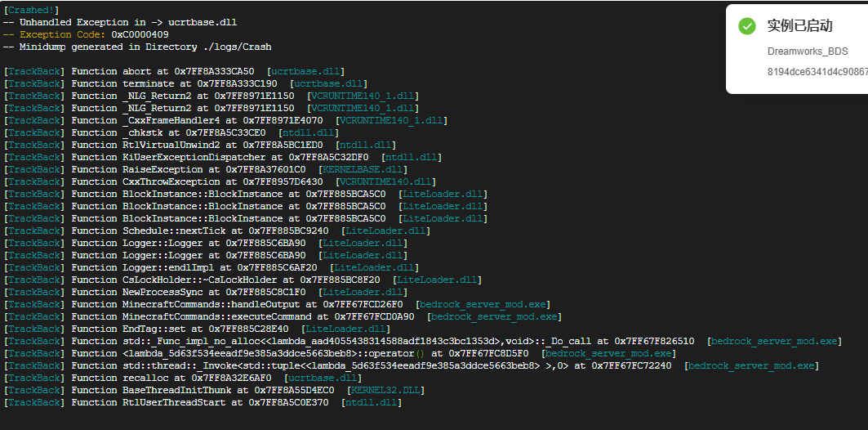This screenshot has height=430, width=868.
Task: Click the Logger::endlImpl traceback line
Action: [211, 267]
